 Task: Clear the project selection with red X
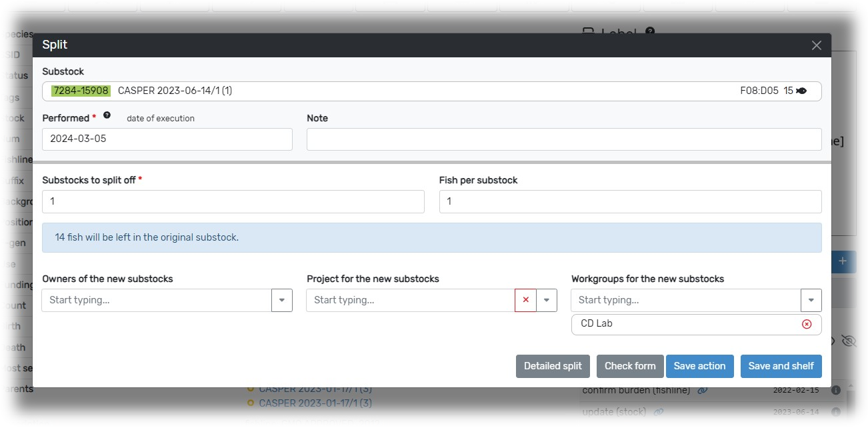tap(525, 300)
